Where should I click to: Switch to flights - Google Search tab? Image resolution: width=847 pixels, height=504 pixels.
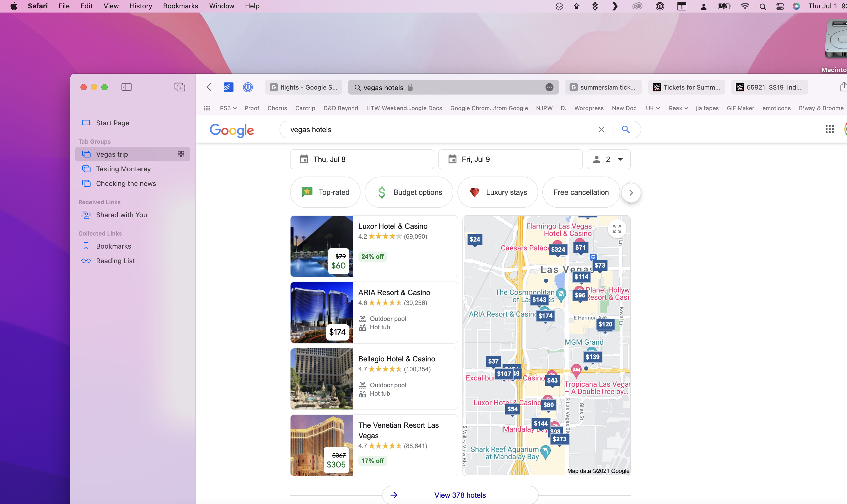tap(304, 87)
